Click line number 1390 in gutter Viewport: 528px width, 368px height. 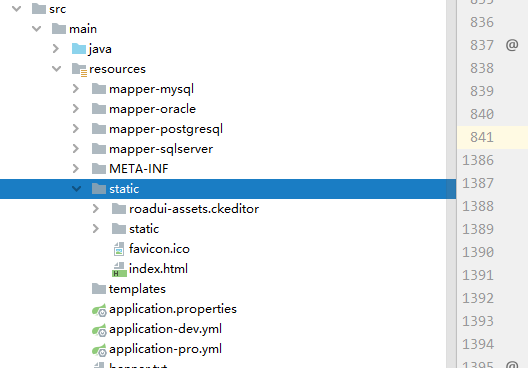tap(478, 252)
